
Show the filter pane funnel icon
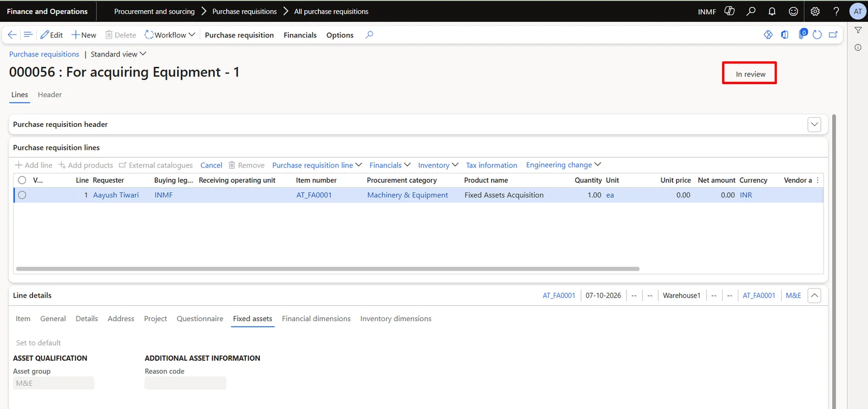click(858, 30)
